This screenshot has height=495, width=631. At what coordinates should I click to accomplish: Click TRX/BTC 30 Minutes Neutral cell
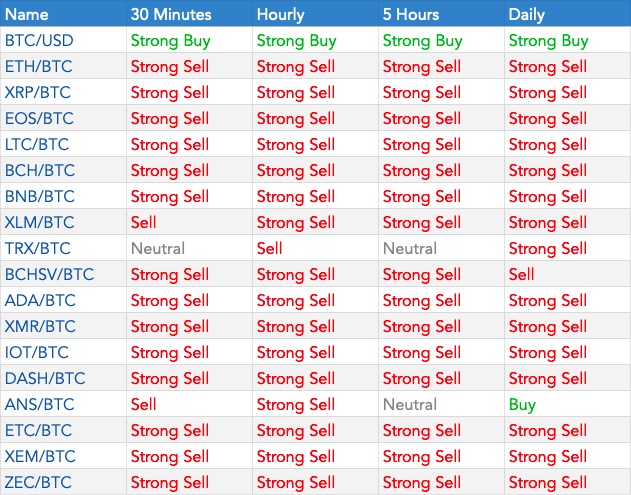point(158,249)
